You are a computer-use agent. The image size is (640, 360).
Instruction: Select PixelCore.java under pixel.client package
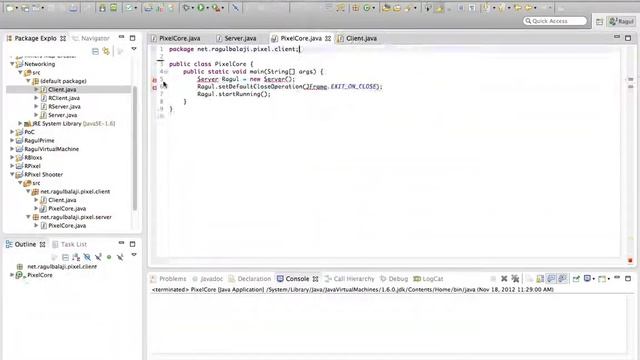point(67,209)
